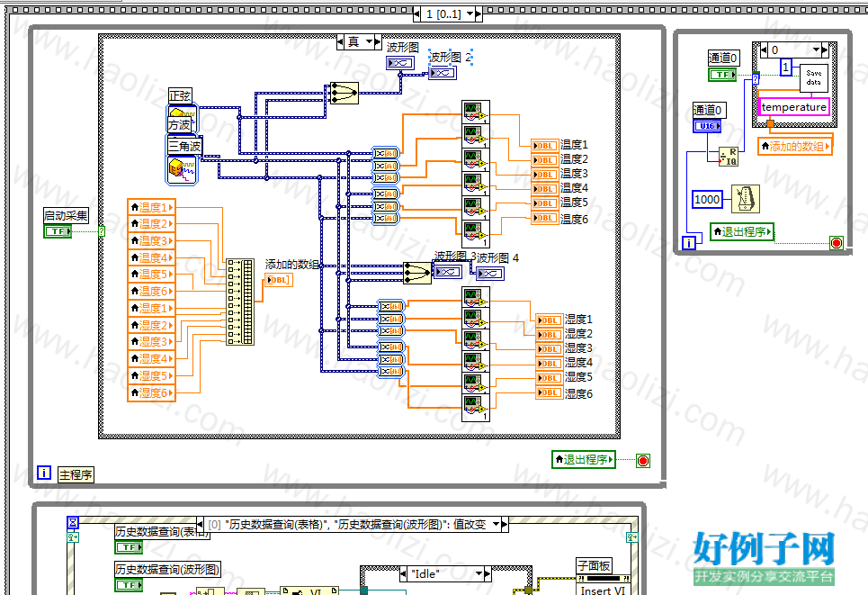The width and height of the screenshot is (868, 595).
Task: Click the 退出程序 local variable in 主程序 loop
Action: tap(584, 459)
